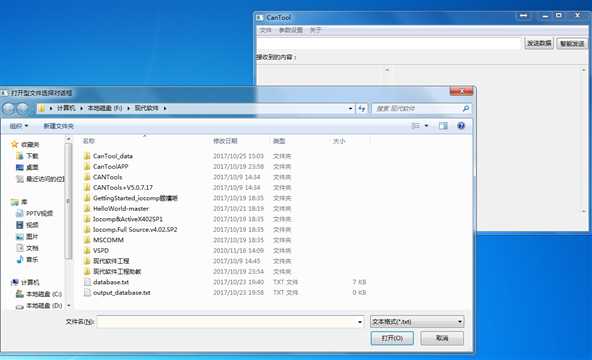Screen dimensions: 592x360
Task: Click the Forward navigation arrow in the file dialog
Action: 23,109
